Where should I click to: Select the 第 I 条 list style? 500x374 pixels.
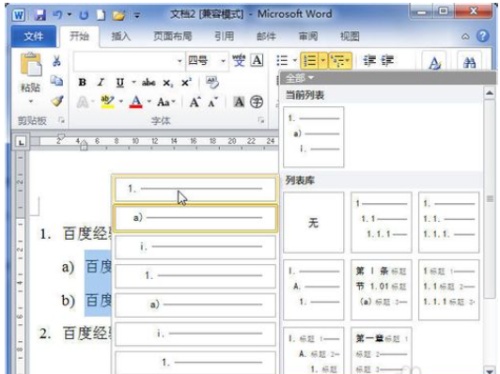381,290
